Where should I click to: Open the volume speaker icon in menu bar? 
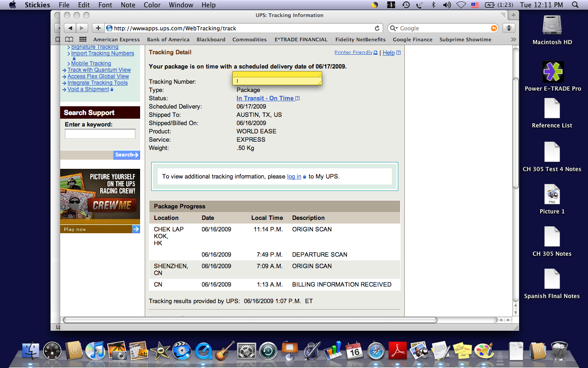[x=447, y=5]
